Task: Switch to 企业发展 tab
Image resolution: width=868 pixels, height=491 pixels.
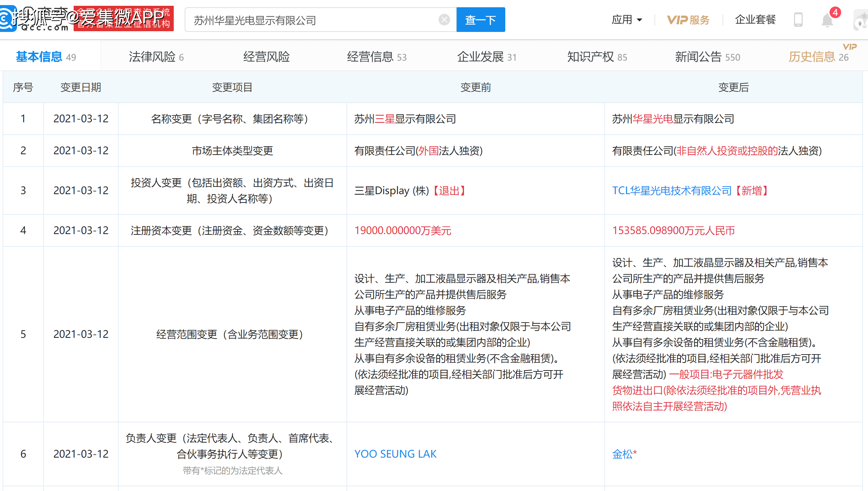Action: click(487, 57)
